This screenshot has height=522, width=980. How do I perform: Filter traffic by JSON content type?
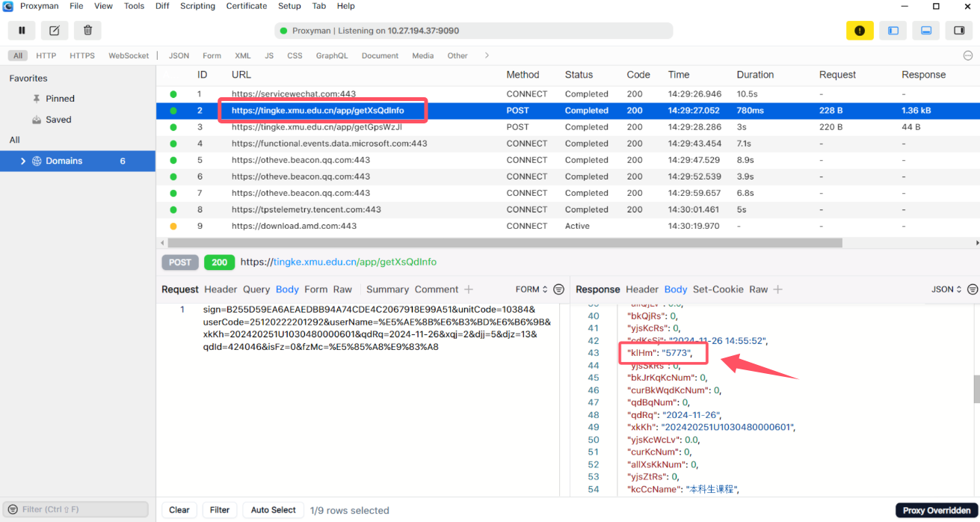(179, 55)
